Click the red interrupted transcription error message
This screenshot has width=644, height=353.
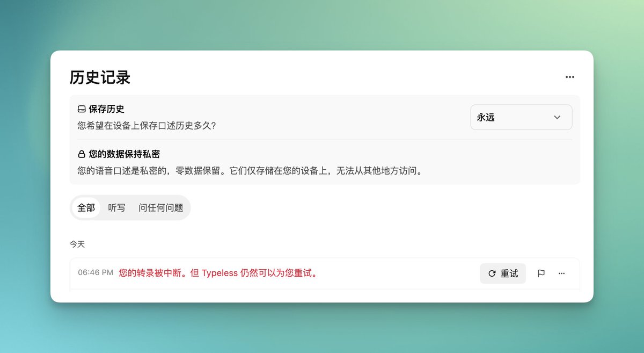218,273
